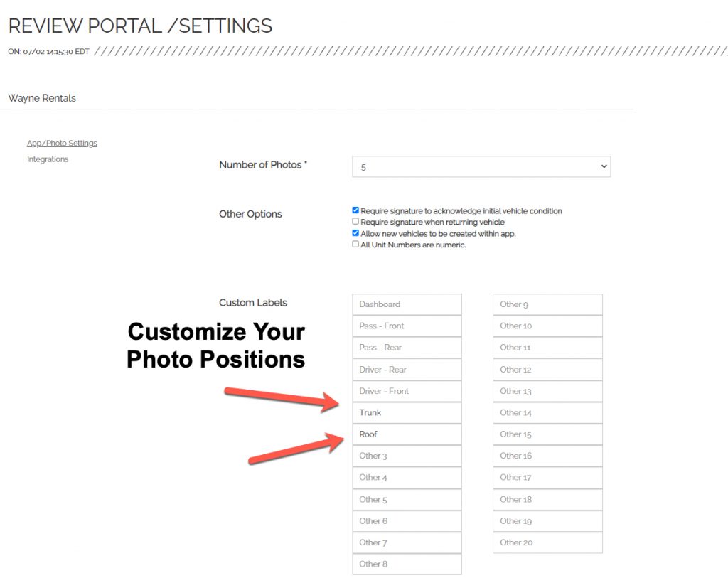Viewport: 728px width, 578px height.
Task: Open the Number of Photos dropdown
Action: click(481, 166)
